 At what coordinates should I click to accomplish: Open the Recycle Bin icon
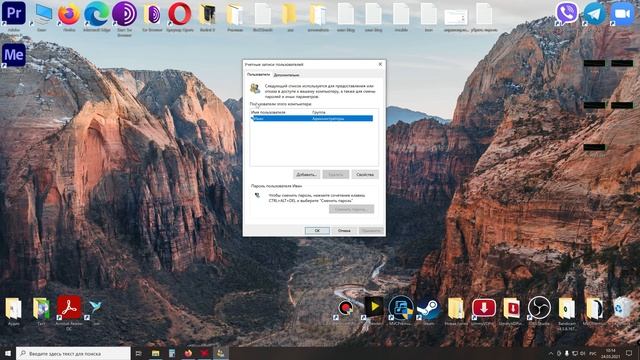tap(622, 308)
